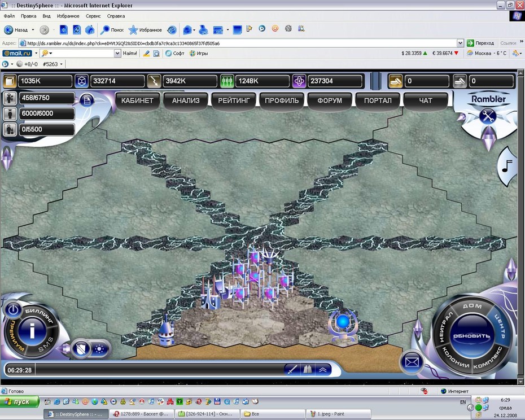This screenshot has height=420, width=525.
Task: Open settings wrench icon under Rambler
Action: (x=488, y=116)
